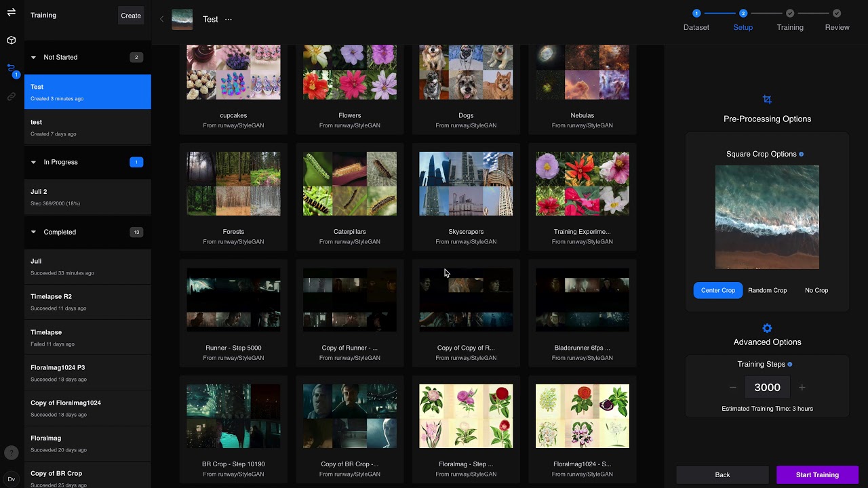868x488 pixels.
Task: Select the Center Crop option
Action: (x=717, y=290)
